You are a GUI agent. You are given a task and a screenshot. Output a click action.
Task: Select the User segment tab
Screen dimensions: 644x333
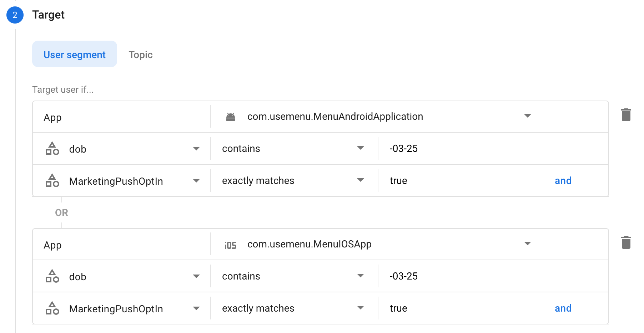[x=74, y=54]
